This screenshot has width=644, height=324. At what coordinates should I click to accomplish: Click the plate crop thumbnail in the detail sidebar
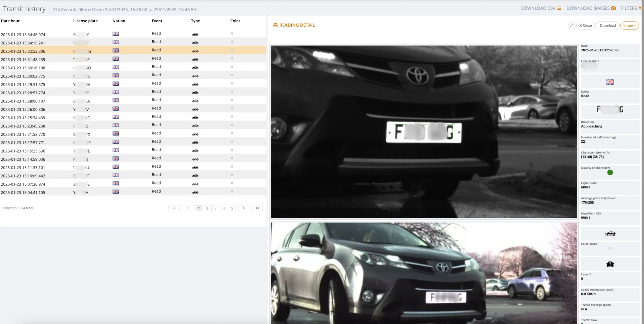610,109
